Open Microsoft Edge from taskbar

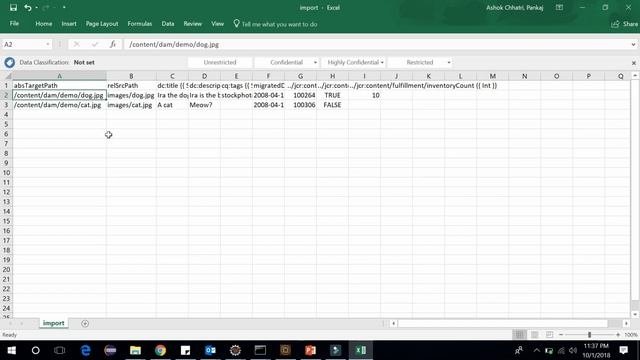coord(85,350)
